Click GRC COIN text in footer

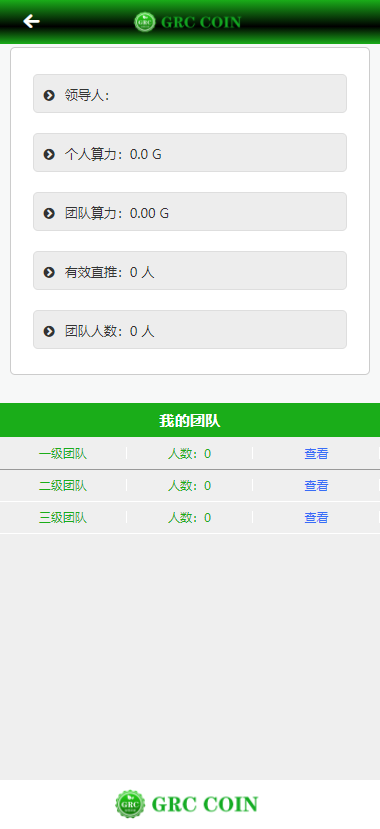pos(205,804)
